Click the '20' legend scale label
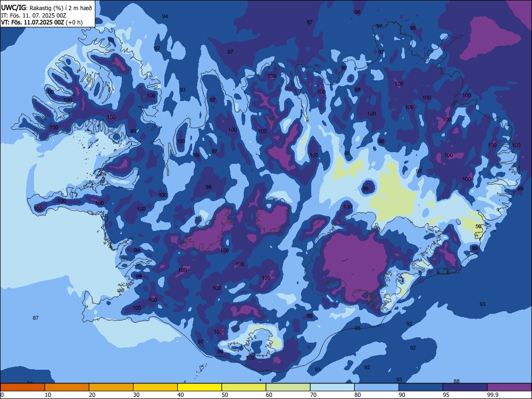The width and height of the screenshot is (532, 399). [92, 395]
